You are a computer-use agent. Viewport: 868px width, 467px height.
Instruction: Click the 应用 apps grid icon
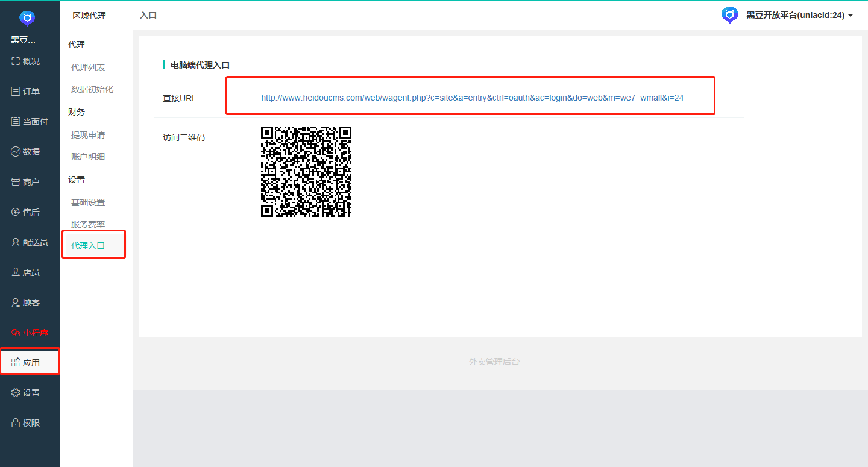click(x=16, y=363)
